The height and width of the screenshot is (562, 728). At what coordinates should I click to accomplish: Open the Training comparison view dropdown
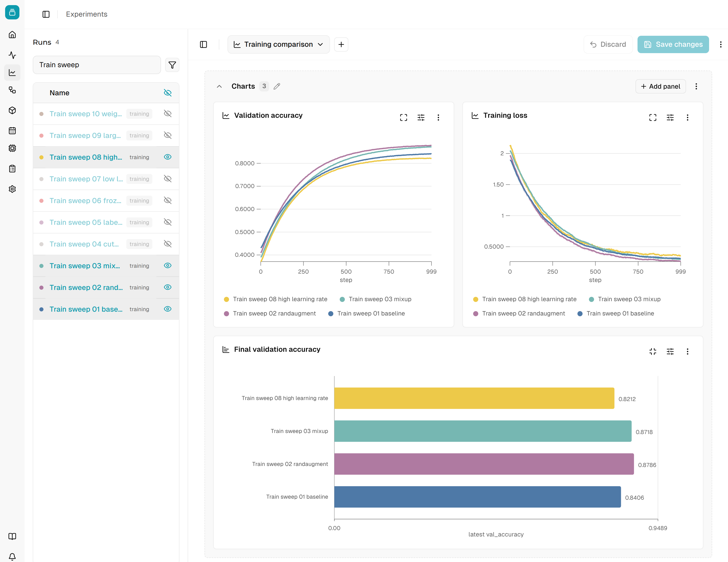278,44
